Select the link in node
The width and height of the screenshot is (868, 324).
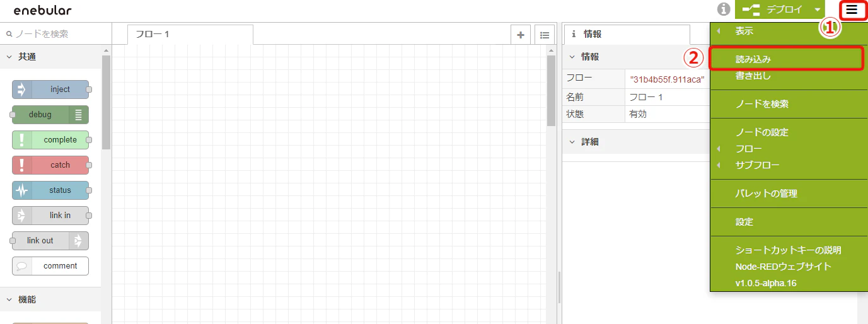50,216
